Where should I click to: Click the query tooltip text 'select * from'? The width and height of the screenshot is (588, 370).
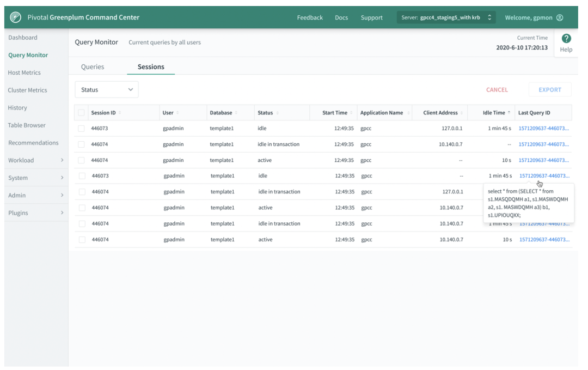point(502,191)
